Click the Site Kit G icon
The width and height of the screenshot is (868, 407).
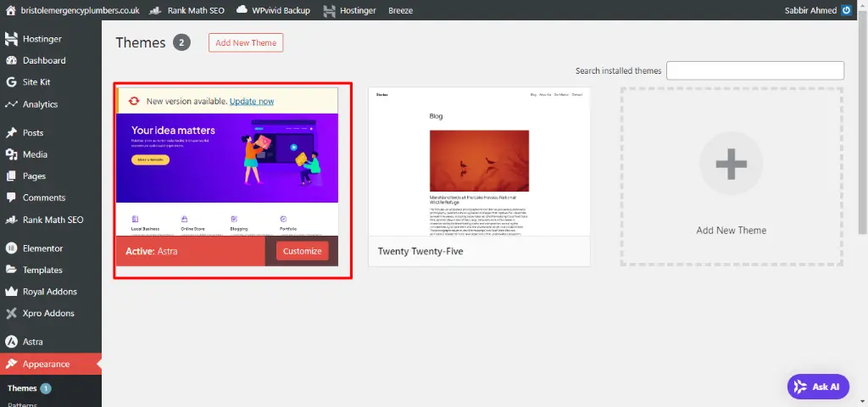(x=11, y=82)
